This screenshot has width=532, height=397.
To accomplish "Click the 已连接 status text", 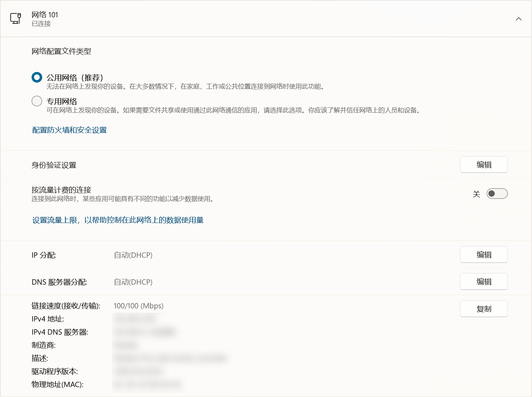I will click(41, 23).
